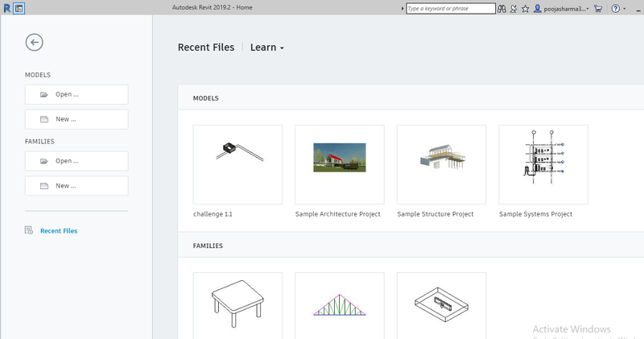
Task: Open the Communication Center satellite icon
Action: pyautogui.click(x=514, y=9)
